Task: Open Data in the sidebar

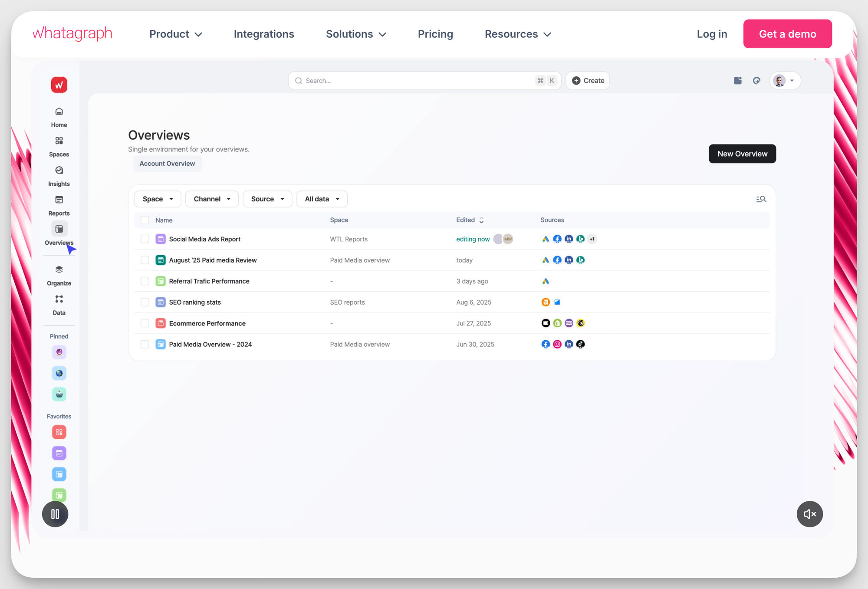Action: click(x=59, y=299)
